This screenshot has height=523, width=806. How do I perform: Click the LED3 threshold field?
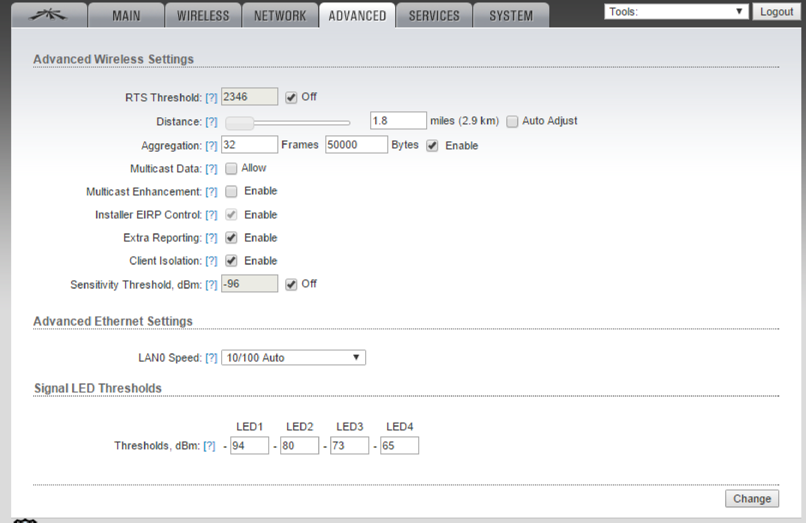[x=350, y=445]
